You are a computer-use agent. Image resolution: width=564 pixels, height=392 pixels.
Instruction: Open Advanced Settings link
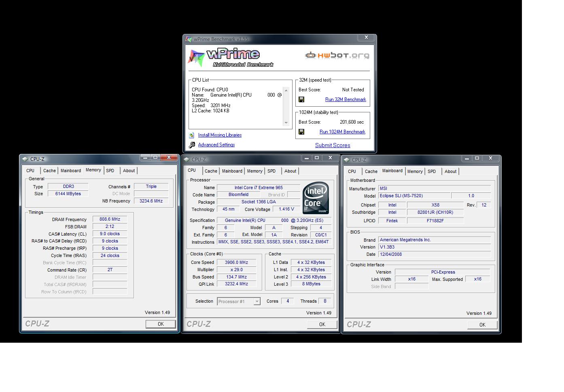pos(216,145)
